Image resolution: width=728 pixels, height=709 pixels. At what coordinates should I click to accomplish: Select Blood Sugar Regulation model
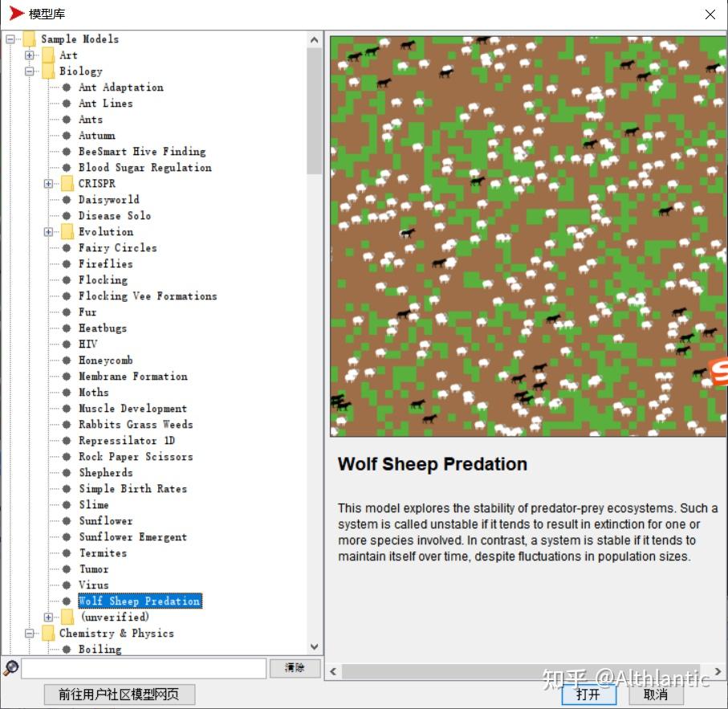click(x=144, y=168)
